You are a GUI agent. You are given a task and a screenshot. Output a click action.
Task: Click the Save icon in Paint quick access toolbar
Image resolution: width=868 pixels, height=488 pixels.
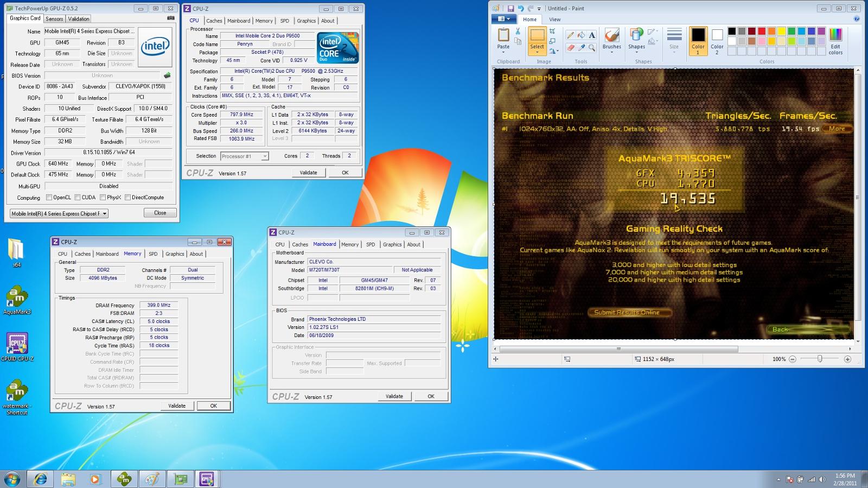tap(510, 9)
